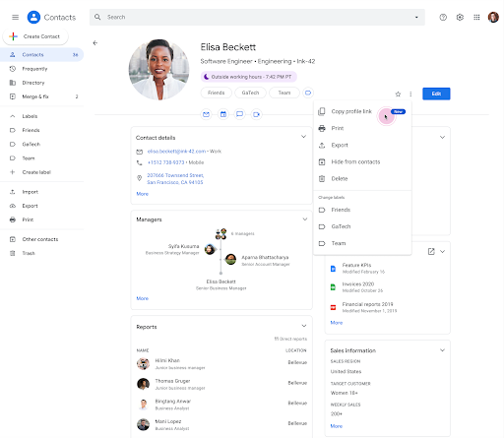The width and height of the screenshot is (504, 438).
Task: Click the send email icon under the profile
Action: [206, 114]
